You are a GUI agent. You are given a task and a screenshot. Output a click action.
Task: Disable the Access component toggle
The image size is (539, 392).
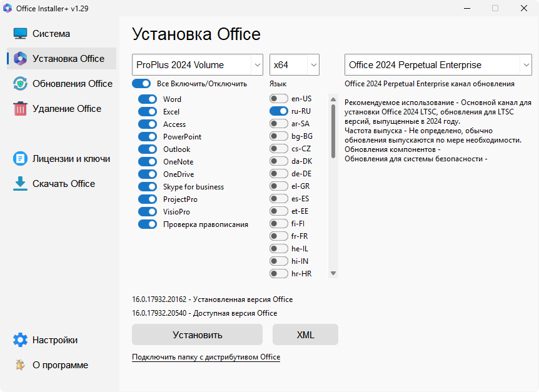pos(148,124)
